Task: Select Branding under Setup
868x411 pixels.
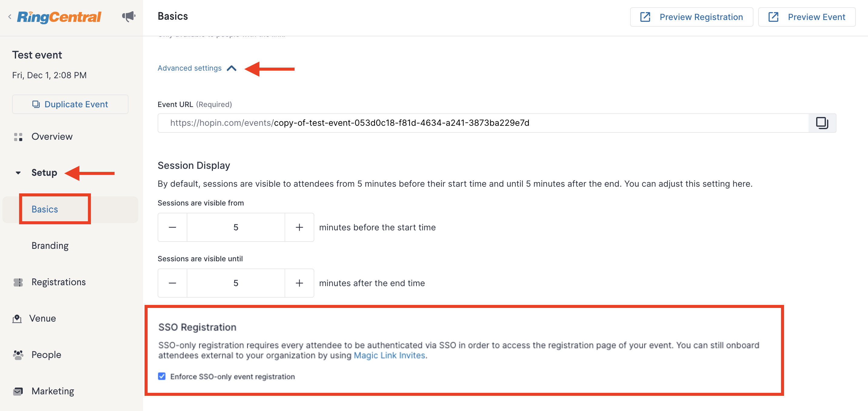Action: (x=50, y=246)
